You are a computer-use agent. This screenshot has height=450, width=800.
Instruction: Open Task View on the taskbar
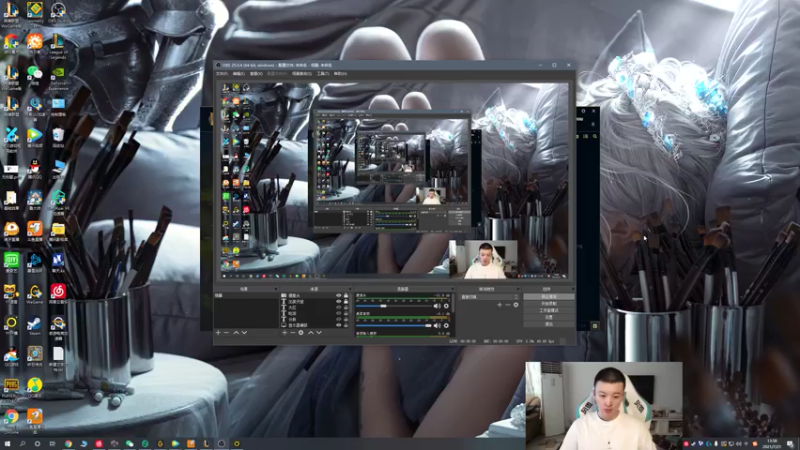[53, 444]
